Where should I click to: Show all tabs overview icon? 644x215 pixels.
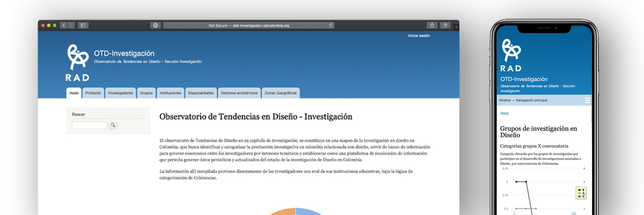[x=445, y=25]
